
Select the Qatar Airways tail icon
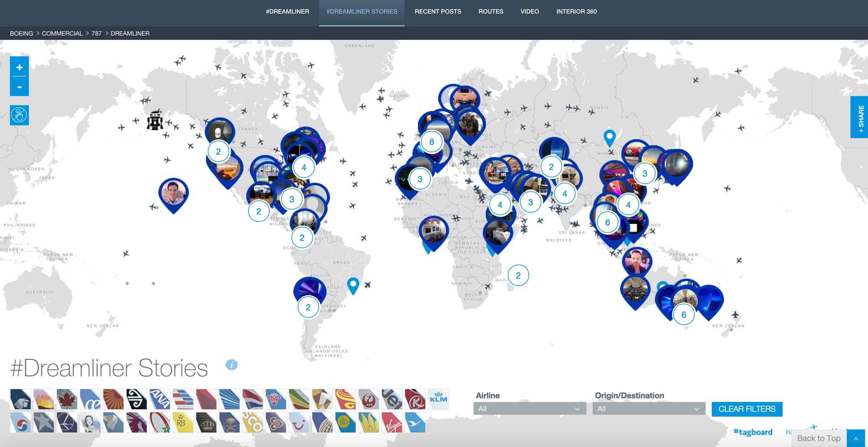coord(137,423)
